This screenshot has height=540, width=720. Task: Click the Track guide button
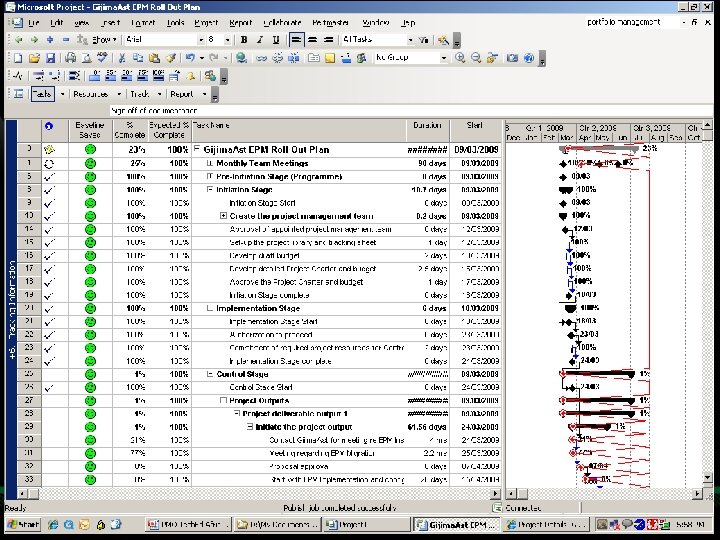pos(140,94)
